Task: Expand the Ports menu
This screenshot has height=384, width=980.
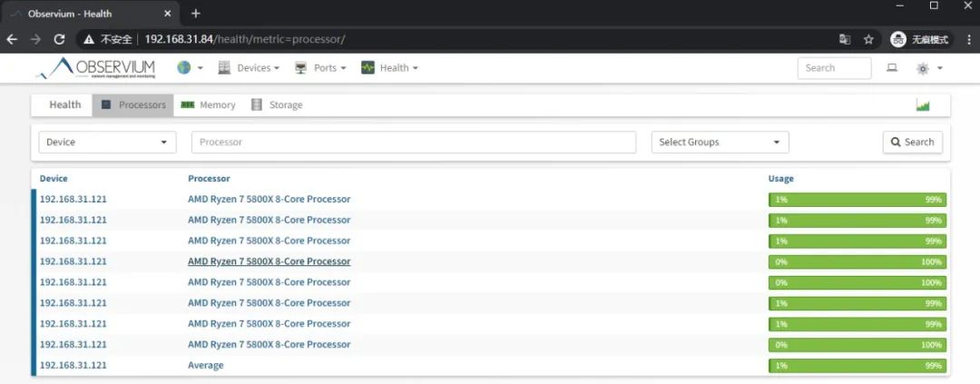Action: click(x=320, y=68)
